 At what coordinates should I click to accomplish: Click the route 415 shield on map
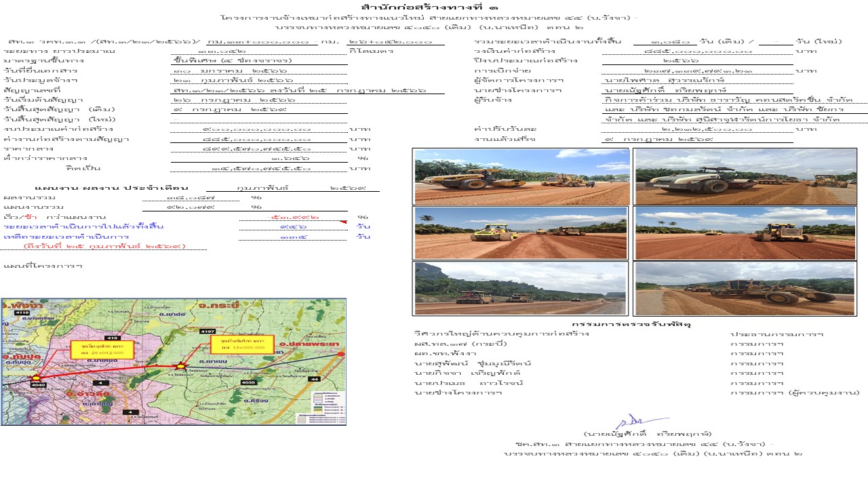click(x=112, y=338)
